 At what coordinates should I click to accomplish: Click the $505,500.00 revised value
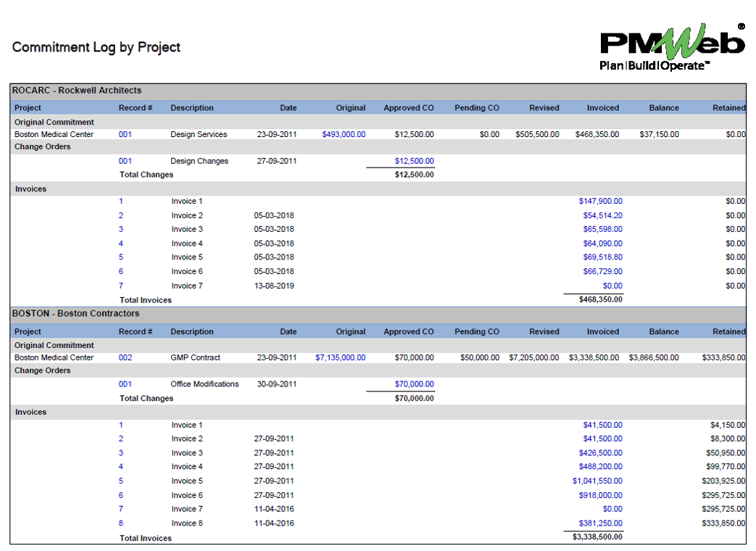(x=537, y=135)
